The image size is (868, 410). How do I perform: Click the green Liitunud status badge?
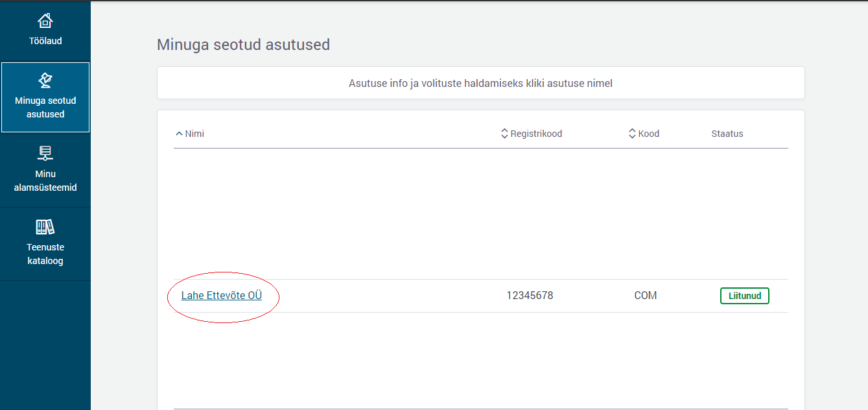[744, 296]
